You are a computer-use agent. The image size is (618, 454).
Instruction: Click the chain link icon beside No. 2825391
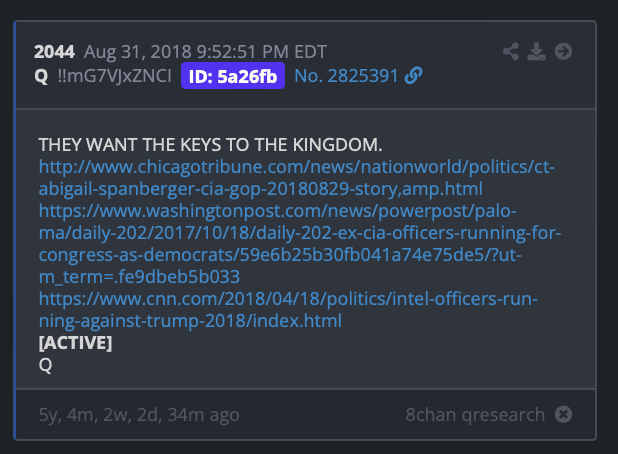(x=413, y=76)
